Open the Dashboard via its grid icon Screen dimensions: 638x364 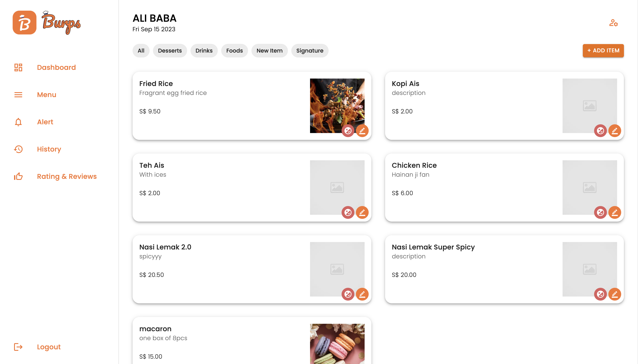click(18, 67)
